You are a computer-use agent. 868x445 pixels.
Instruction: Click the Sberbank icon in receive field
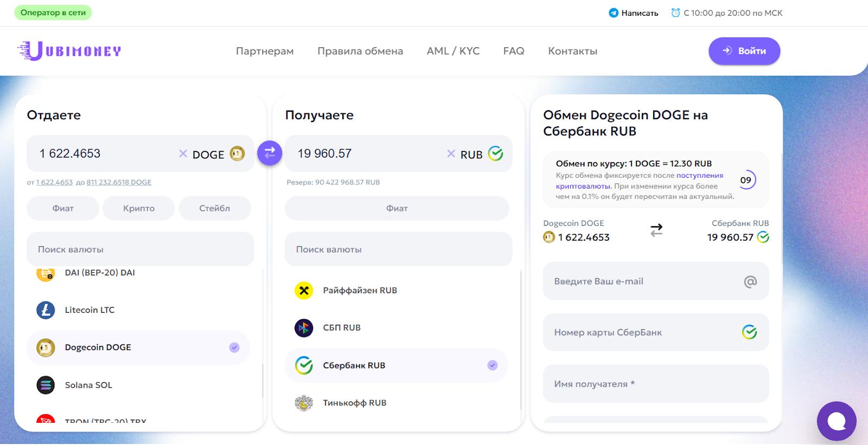[x=495, y=154]
